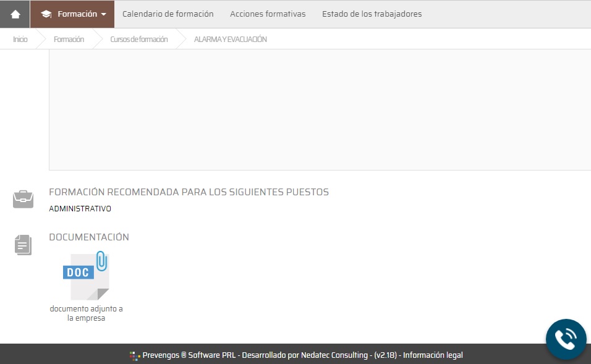Click the briefcase icon for recommended positions

click(23, 199)
